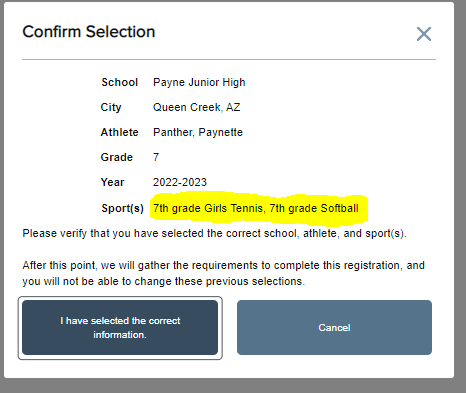Cancel the registration confirmation
466x393 pixels.
click(334, 328)
